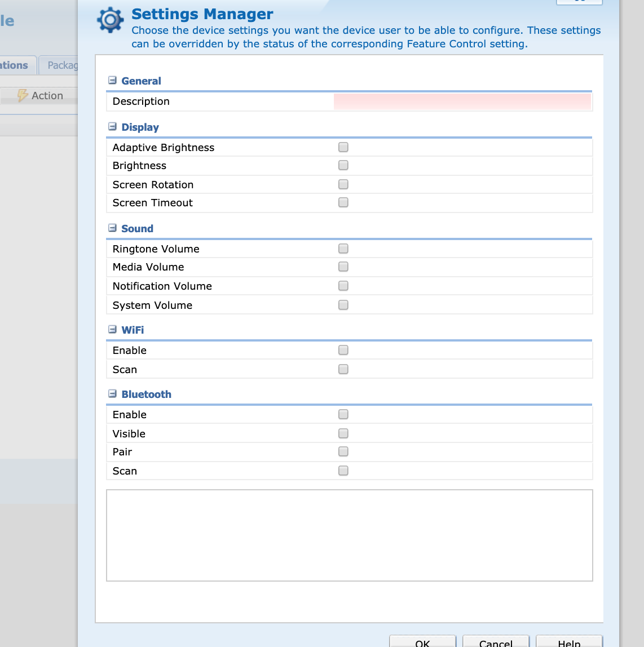
Task: Check the Screen Rotation option
Action: pyautogui.click(x=343, y=184)
